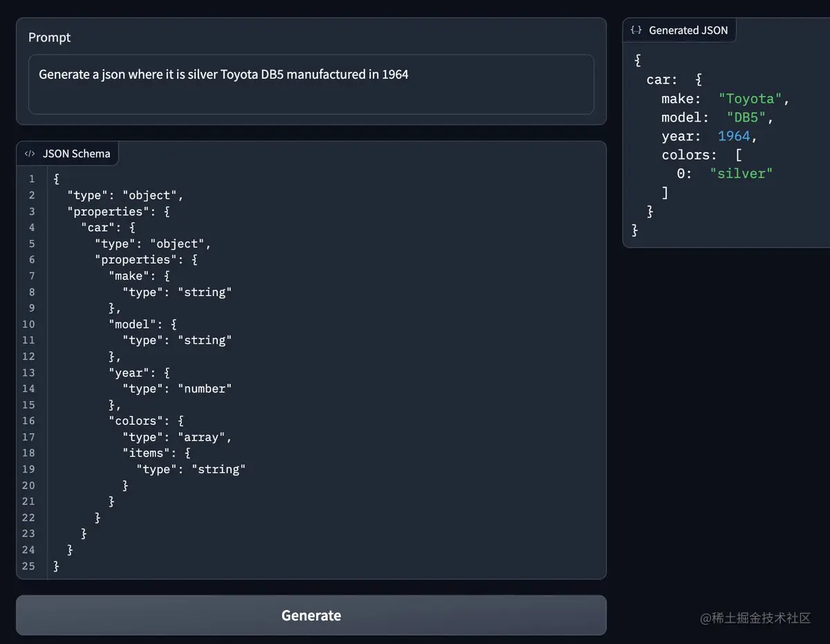Click the top-level "type": "object", line 2
The height and width of the screenshot is (644, 830).
[x=125, y=195]
